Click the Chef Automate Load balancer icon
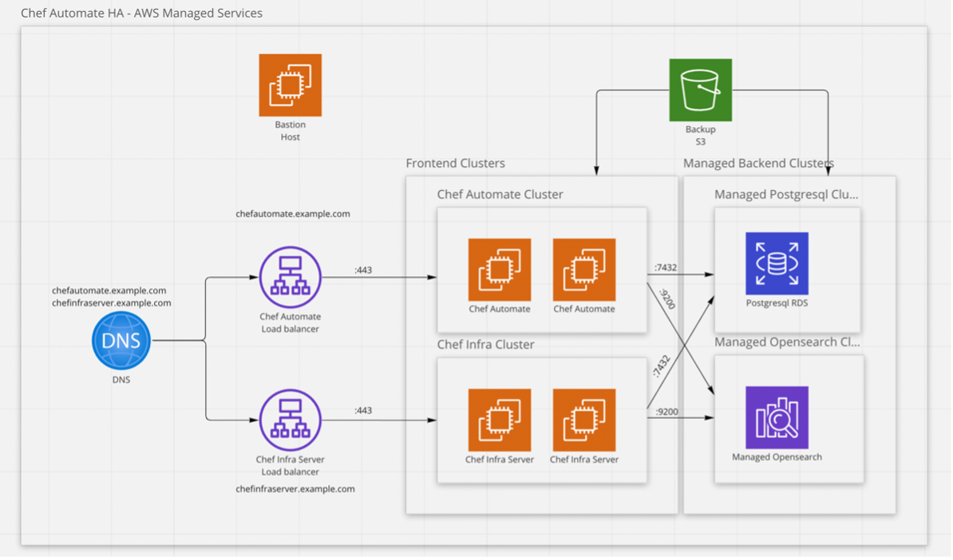 coord(290,276)
